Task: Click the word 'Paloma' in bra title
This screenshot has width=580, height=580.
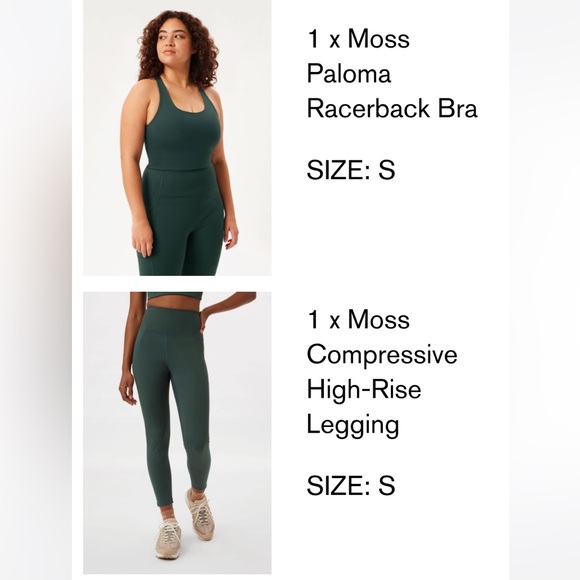Action: click(x=349, y=74)
